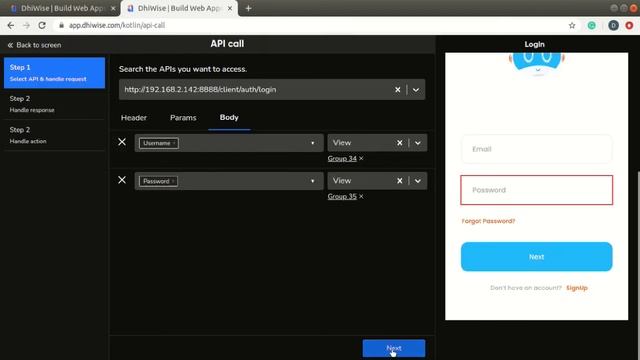
Task: Click the address bar URL
Action: (117, 25)
